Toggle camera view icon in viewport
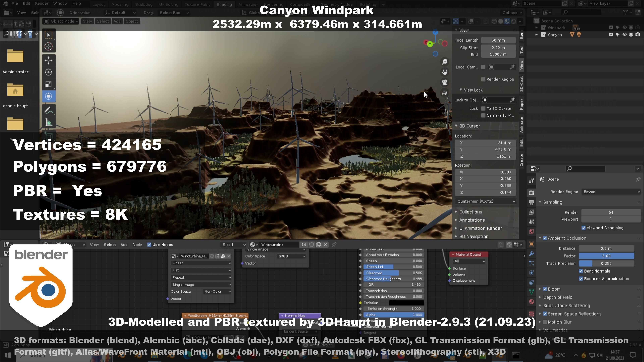The width and height of the screenshot is (644, 362). pyautogui.click(x=444, y=82)
